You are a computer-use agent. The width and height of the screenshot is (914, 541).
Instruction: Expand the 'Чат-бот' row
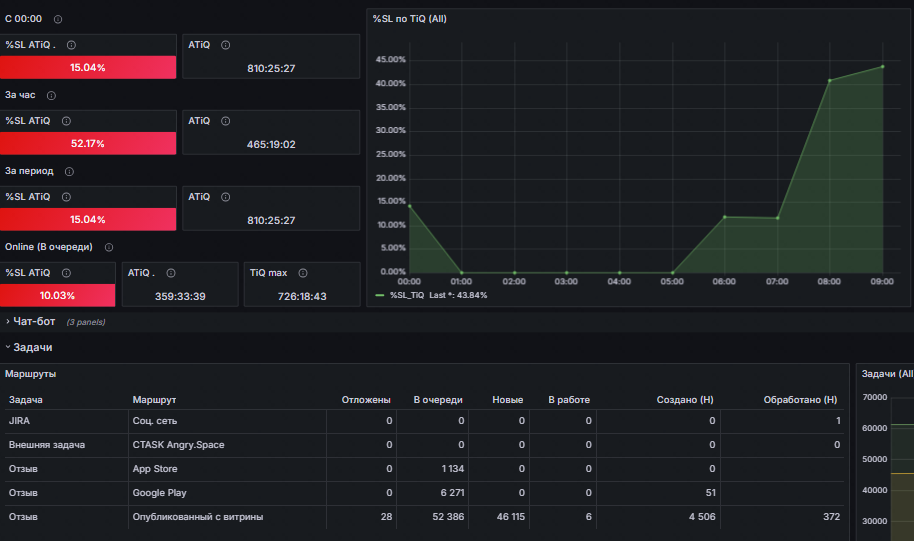pos(34,322)
